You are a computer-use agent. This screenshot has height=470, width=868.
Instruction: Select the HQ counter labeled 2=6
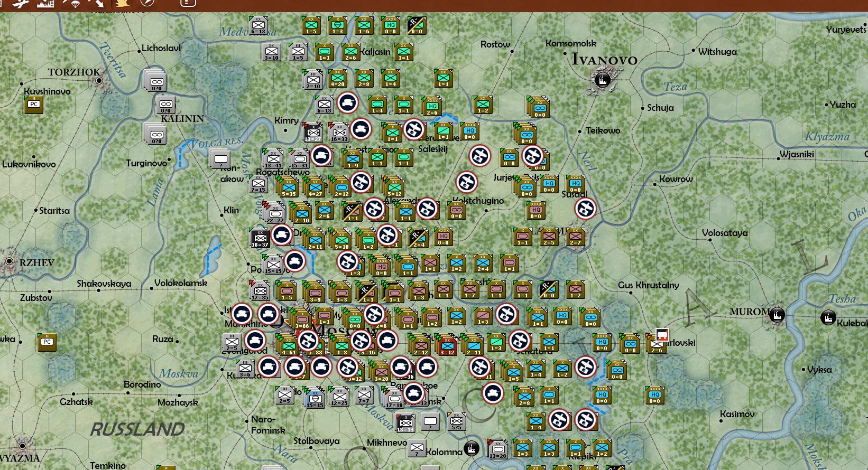[x=432, y=105]
